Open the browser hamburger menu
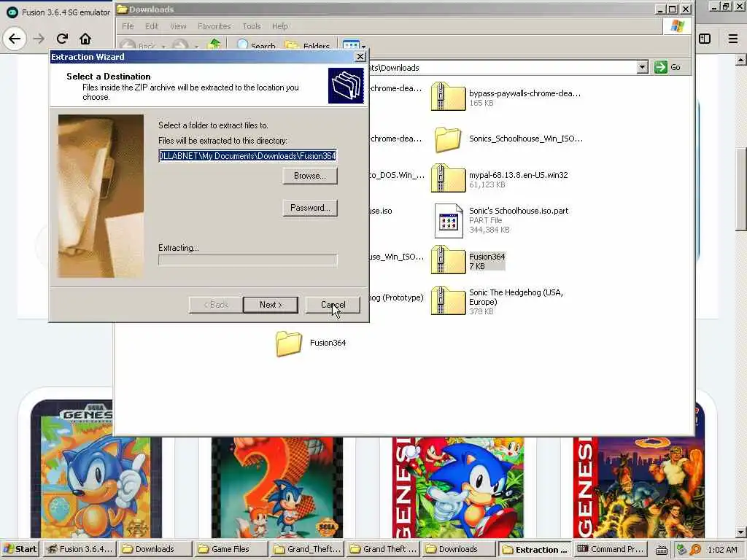747x560 pixels. (733, 39)
